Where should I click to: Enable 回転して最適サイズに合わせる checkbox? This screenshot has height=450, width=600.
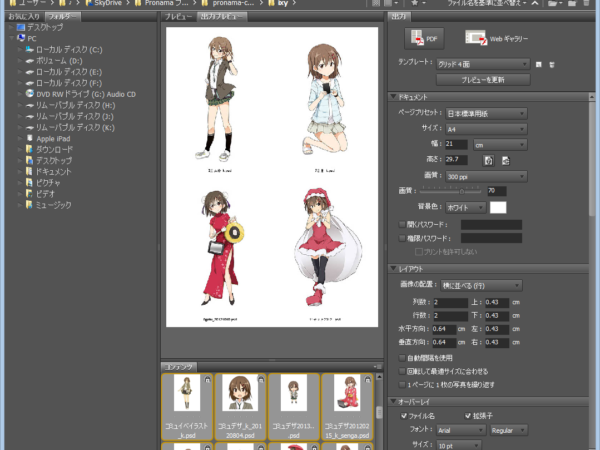(x=402, y=371)
